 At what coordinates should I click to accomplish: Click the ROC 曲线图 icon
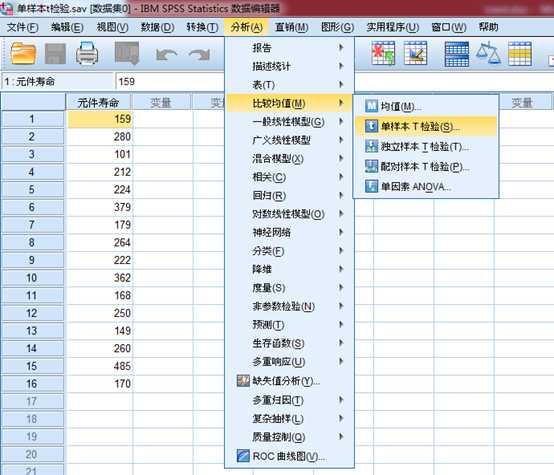(243, 456)
